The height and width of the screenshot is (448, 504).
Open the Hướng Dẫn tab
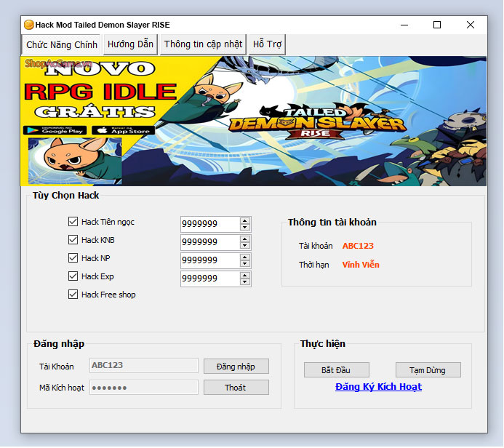tap(130, 44)
